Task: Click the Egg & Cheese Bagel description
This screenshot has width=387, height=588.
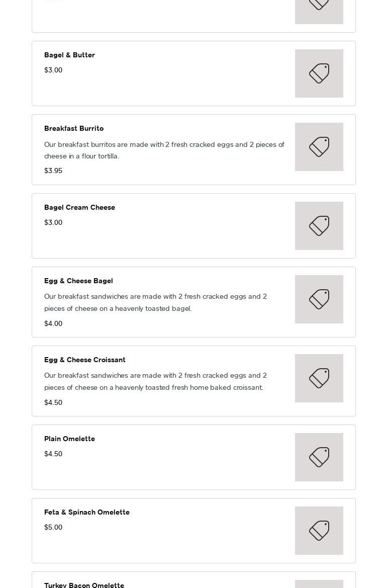Action: (155, 302)
